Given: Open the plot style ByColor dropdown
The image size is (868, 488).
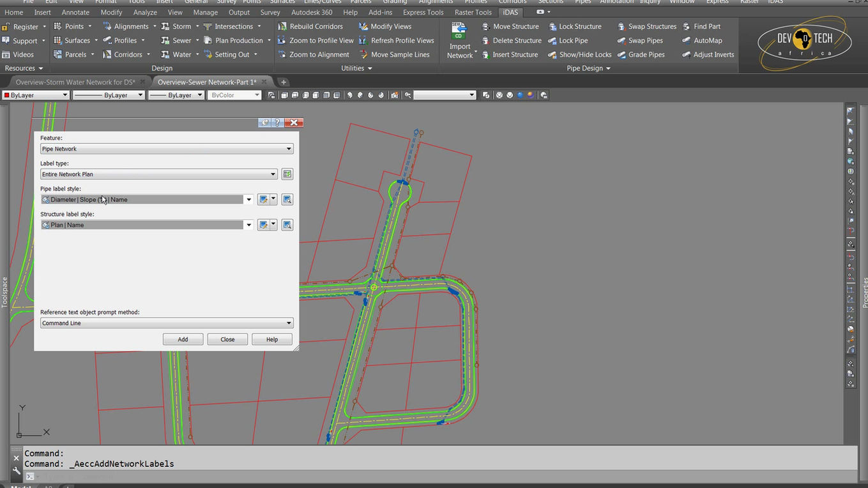Looking at the screenshot, I should (x=235, y=95).
